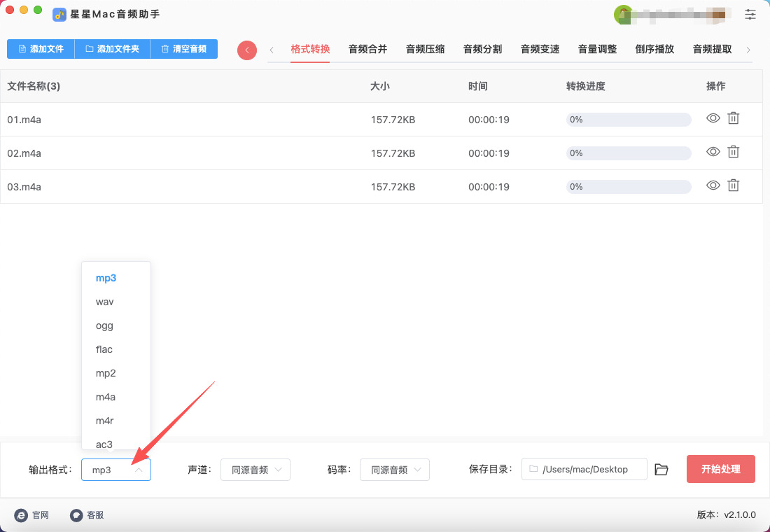This screenshot has height=532, width=770.
Task: Select ac3 in the format list
Action: click(x=116, y=443)
